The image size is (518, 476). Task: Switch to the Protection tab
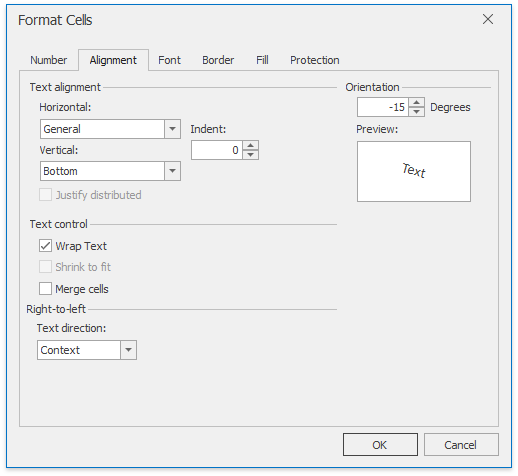click(x=315, y=60)
